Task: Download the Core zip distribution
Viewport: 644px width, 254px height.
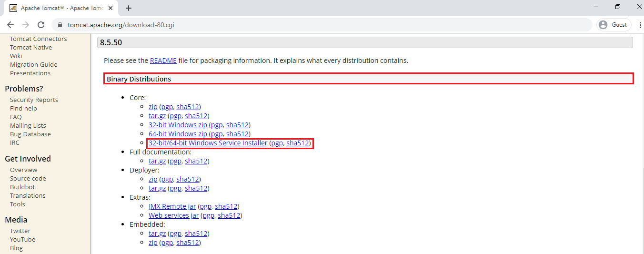Action: [153, 107]
